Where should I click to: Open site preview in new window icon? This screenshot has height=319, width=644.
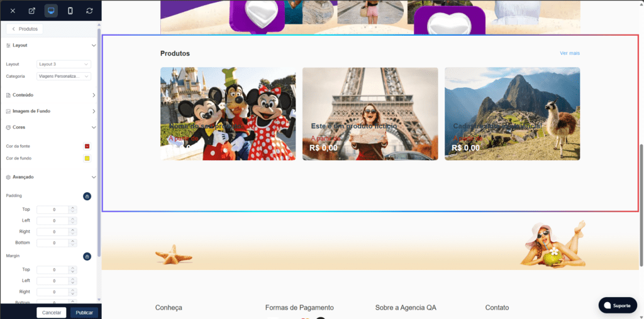click(32, 11)
